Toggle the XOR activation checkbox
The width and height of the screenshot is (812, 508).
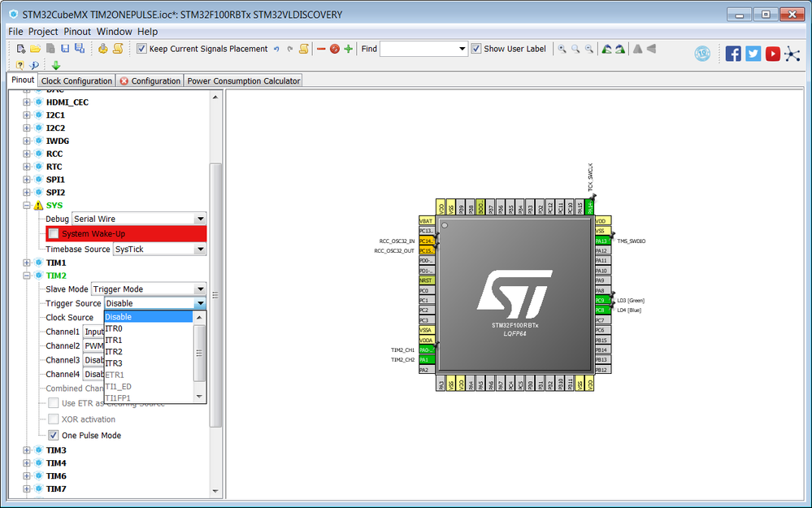(54, 419)
